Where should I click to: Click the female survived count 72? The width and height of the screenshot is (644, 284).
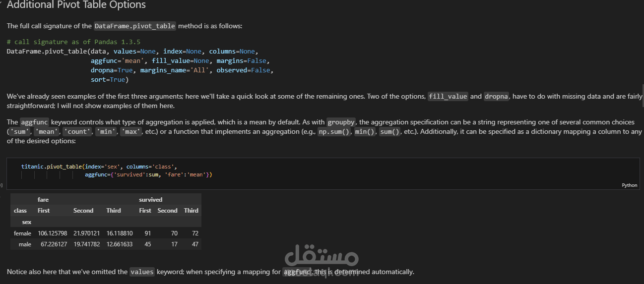click(x=195, y=233)
